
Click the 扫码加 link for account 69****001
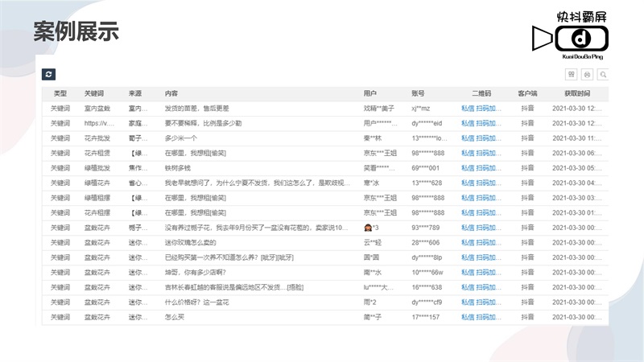(x=489, y=168)
